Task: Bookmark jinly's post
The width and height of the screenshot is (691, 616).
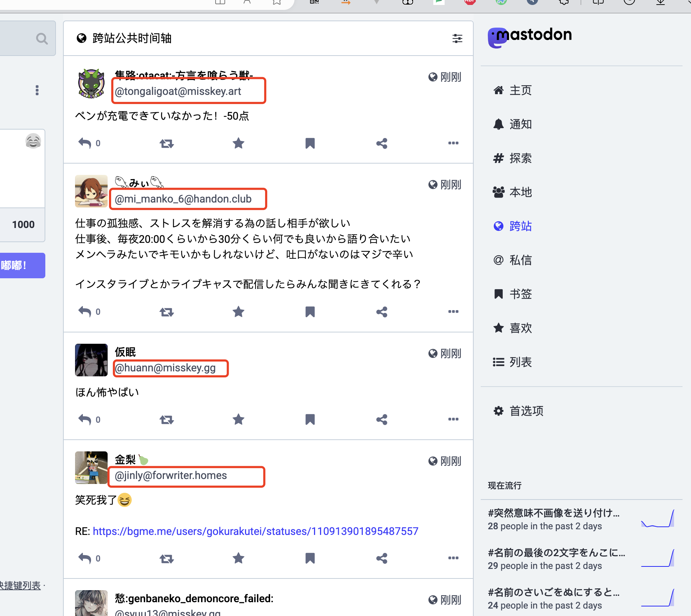Action: point(310,558)
